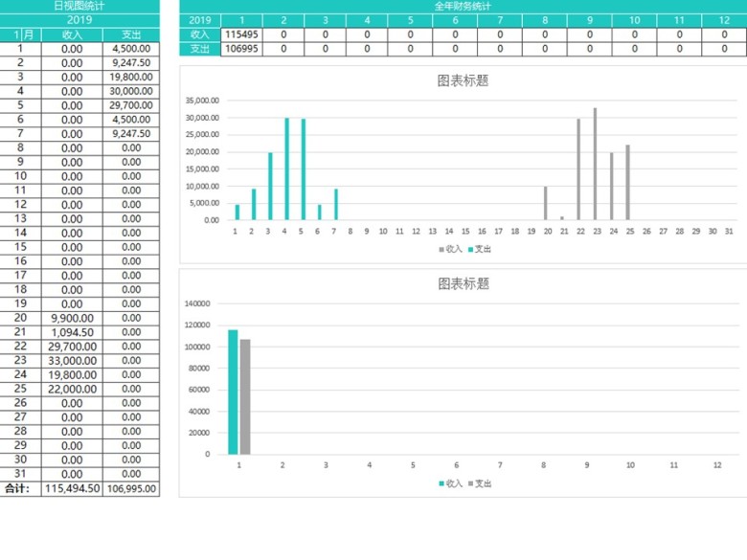Select income value 9,900.00 for day 20
Screen dimensions: 747x560
point(72,318)
